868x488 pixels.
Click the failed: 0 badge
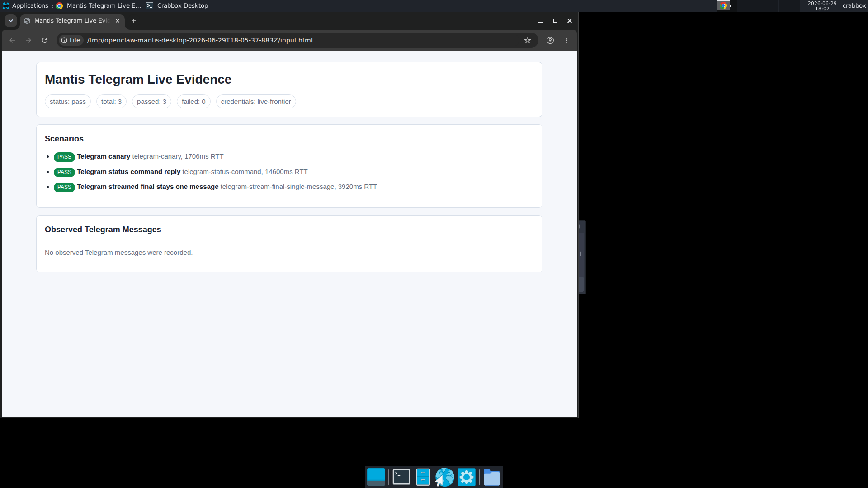click(193, 102)
